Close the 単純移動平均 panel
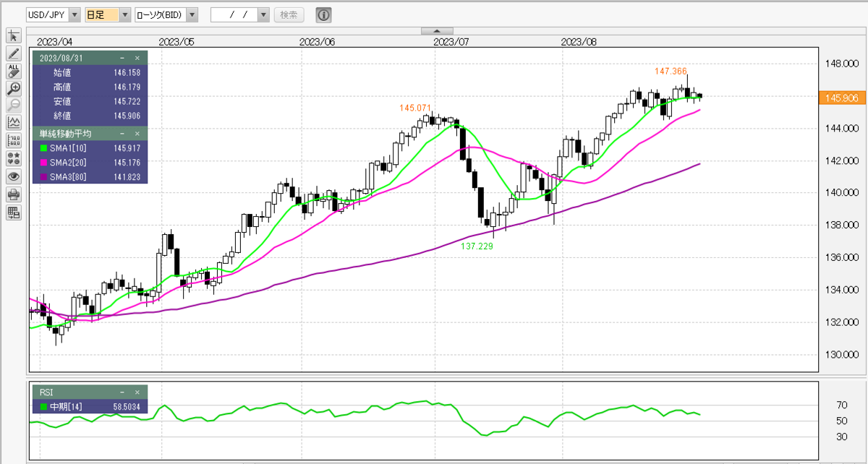This screenshot has width=868, height=464. [x=137, y=134]
